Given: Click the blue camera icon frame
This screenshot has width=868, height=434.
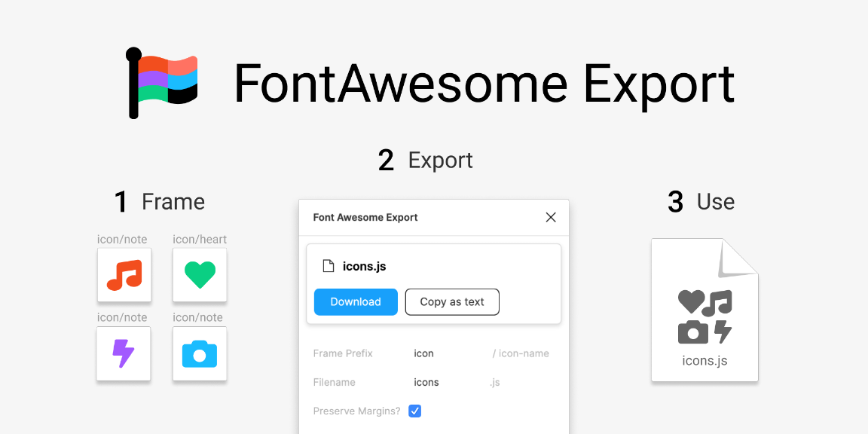Looking at the screenshot, I should pyautogui.click(x=199, y=353).
